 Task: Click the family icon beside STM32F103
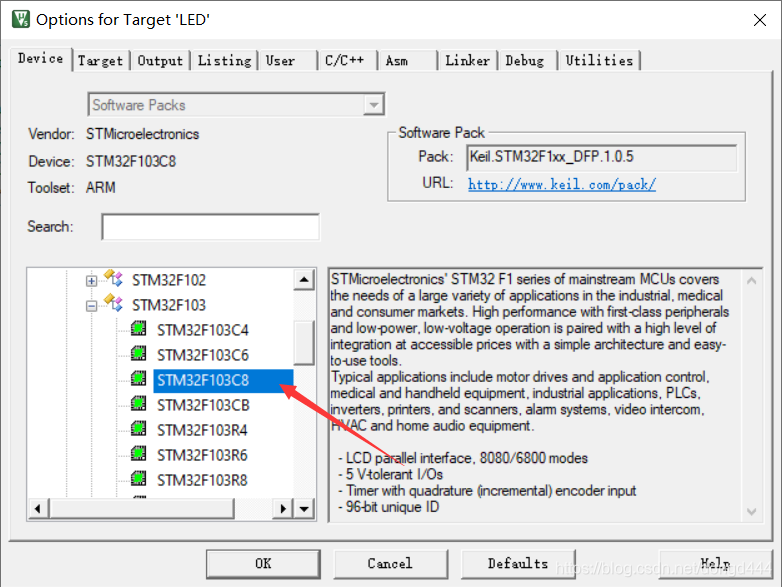(113, 303)
